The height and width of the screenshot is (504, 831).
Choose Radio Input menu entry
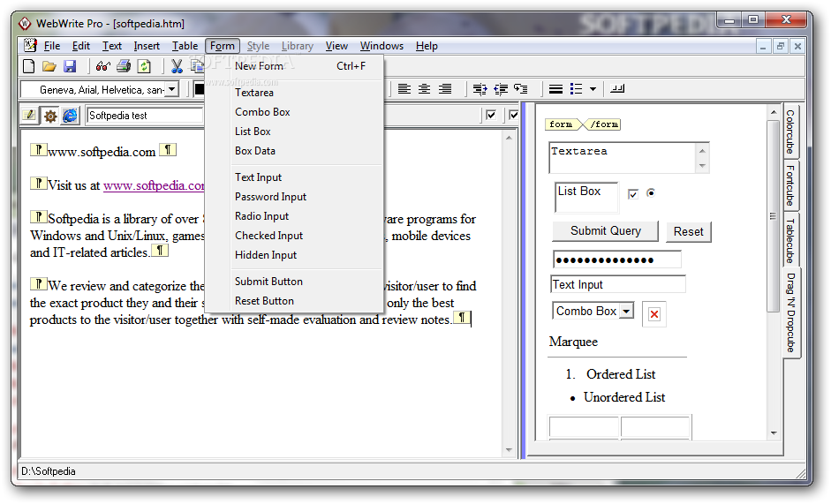click(x=294, y=216)
